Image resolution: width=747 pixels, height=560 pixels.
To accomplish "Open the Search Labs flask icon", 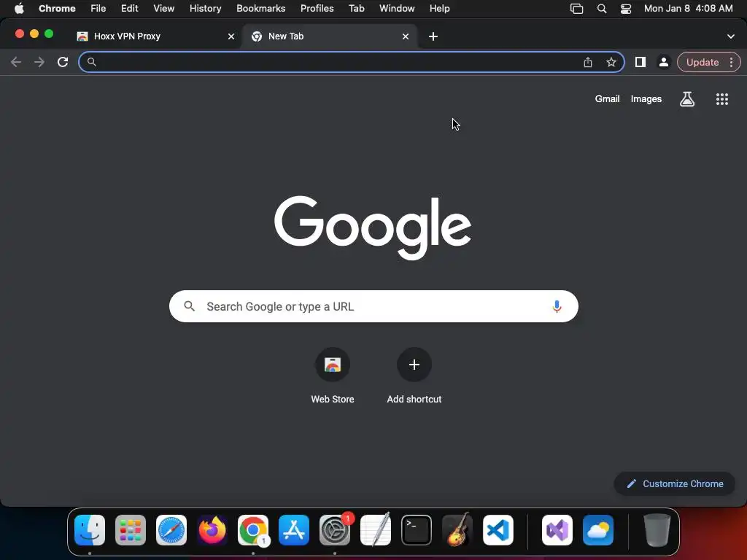I will point(687,99).
